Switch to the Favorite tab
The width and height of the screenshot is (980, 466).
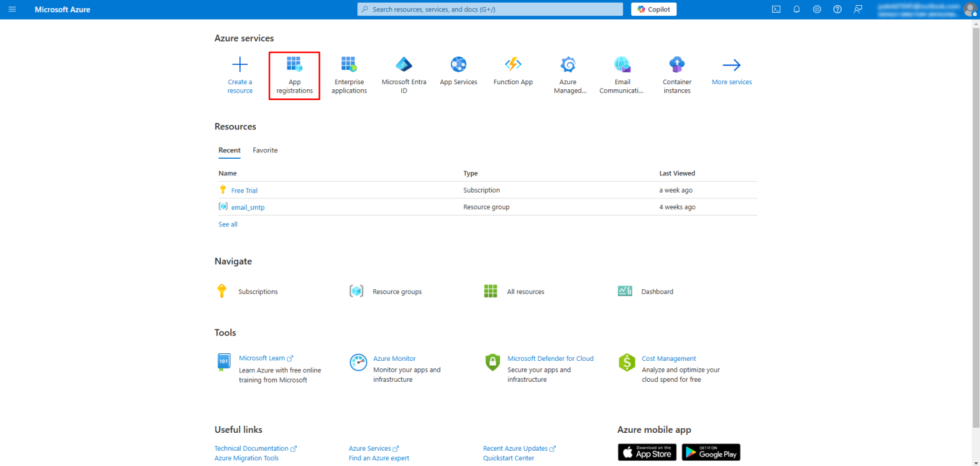click(x=265, y=150)
